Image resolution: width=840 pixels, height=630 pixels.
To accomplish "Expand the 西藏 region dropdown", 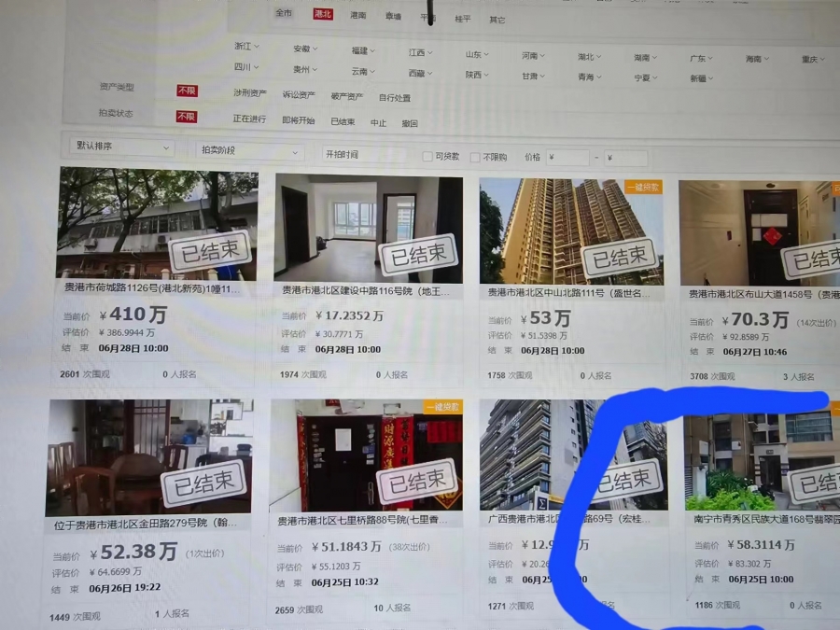I will click(x=421, y=74).
